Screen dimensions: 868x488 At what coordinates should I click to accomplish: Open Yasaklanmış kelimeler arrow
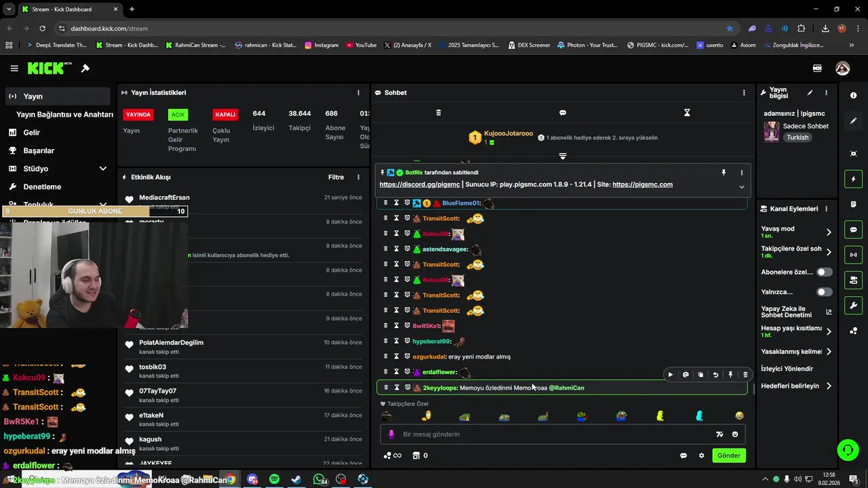click(x=829, y=352)
